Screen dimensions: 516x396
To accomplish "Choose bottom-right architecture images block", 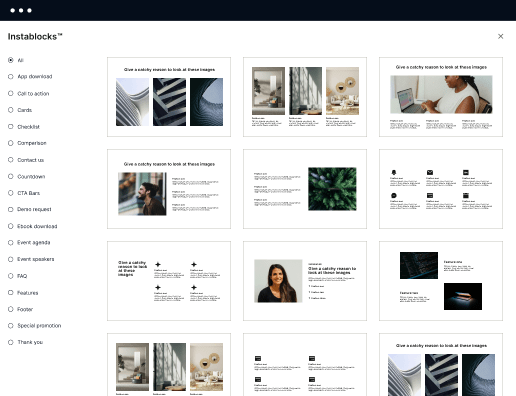I will pos(441,365).
